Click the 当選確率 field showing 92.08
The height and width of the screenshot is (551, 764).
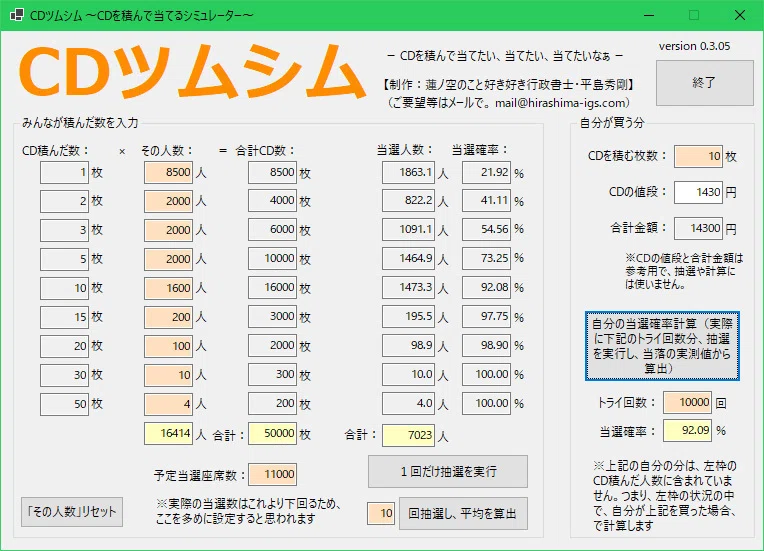[486, 288]
